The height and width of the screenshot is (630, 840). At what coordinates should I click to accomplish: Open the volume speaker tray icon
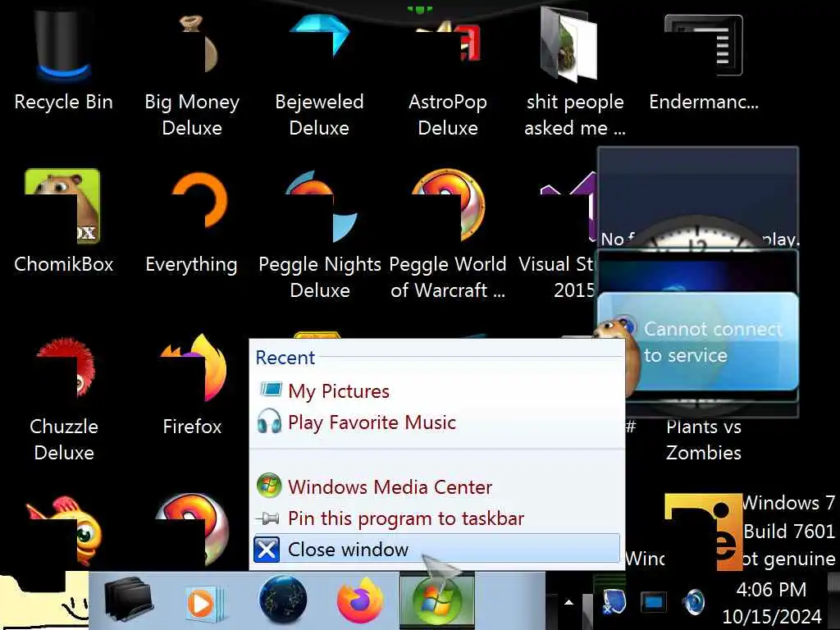[x=694, y=602]
